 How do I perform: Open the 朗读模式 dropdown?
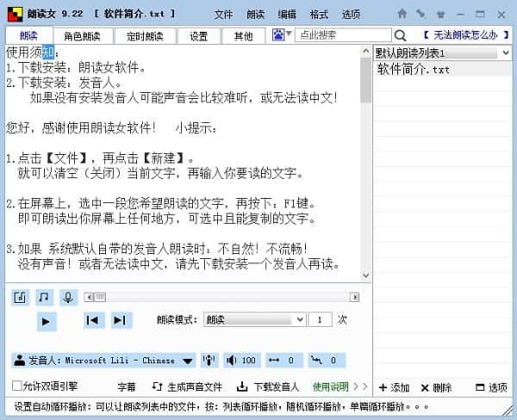(x=254, y=319)
